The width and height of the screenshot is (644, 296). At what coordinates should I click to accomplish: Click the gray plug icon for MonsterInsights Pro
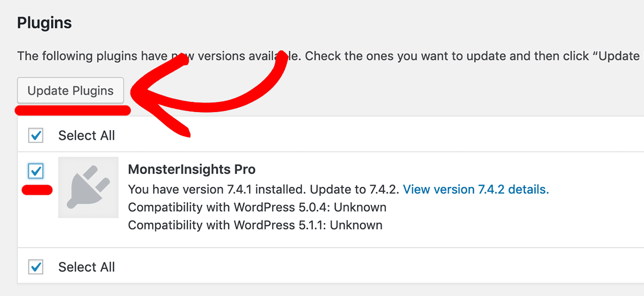(88, 187)
